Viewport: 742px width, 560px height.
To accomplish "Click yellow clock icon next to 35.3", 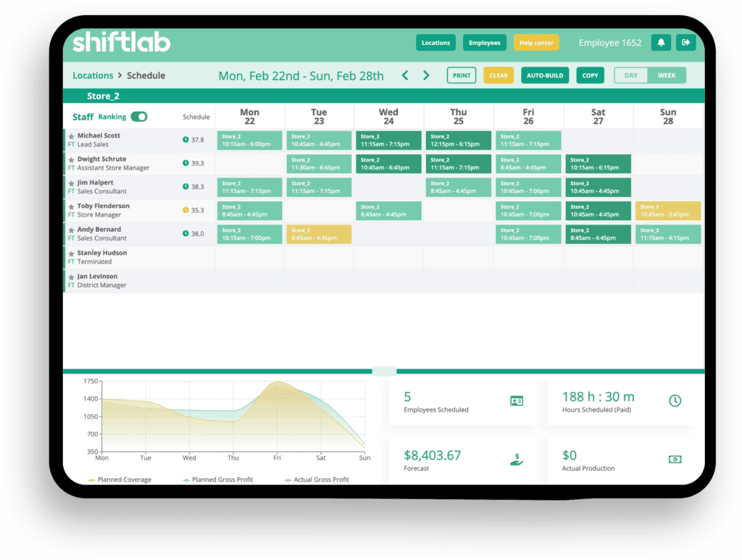I will pos(185,210).
